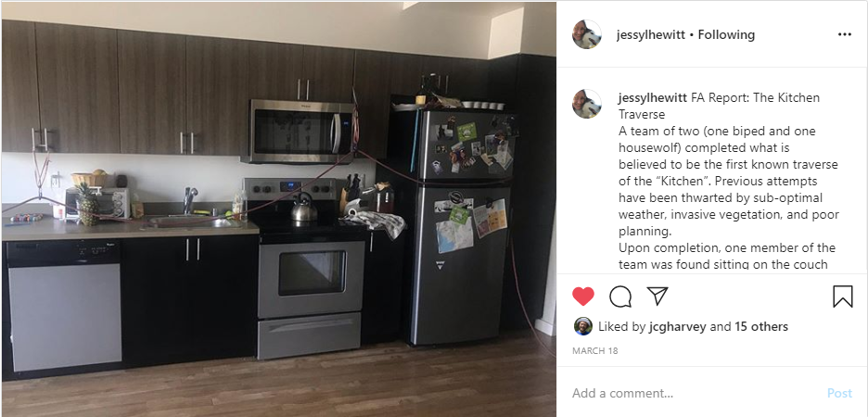Open jessylhewitt username in the caption
The height and width of the screenshot is (417, 868).
point(653,98)
